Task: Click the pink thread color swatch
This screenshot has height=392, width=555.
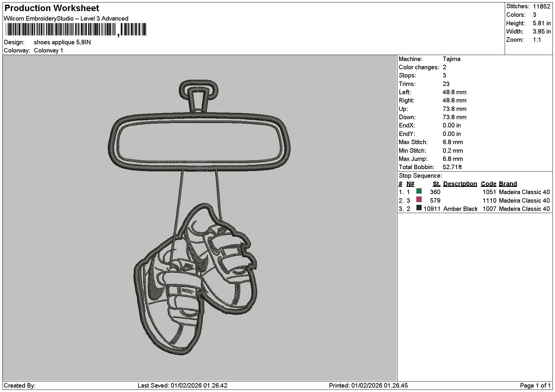Action: 419,199
